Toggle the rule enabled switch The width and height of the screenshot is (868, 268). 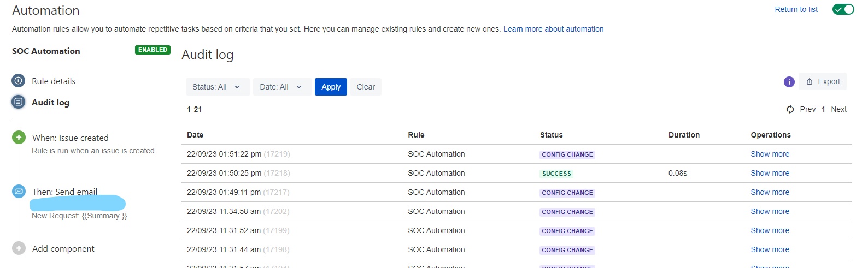coord(843,9)
